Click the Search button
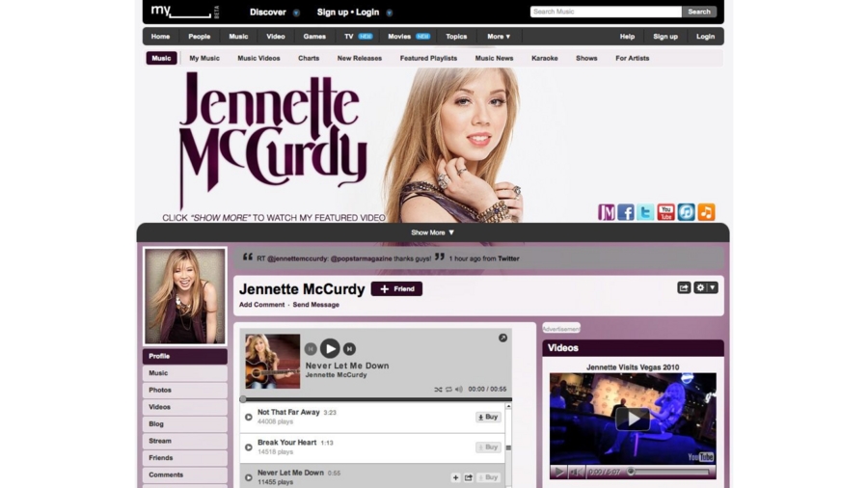The width and height of the screenshot is (868, 488). 699,12
